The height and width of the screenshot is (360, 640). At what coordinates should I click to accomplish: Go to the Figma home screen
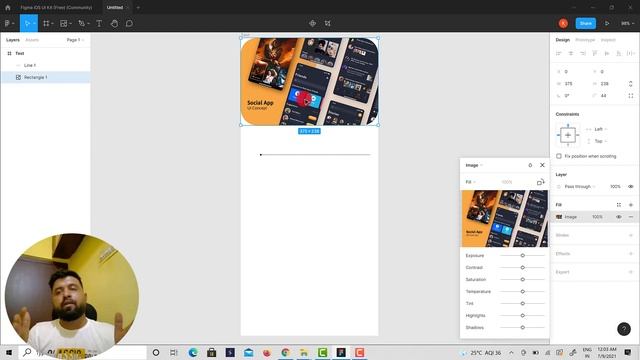click(7, 7)
